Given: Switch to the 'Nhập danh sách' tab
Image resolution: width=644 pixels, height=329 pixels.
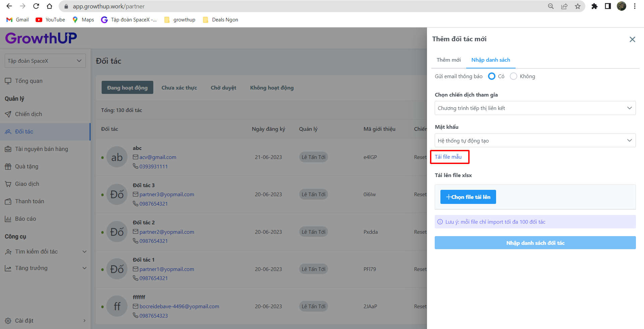Looking at the screenshot, I should click(490, 60).
